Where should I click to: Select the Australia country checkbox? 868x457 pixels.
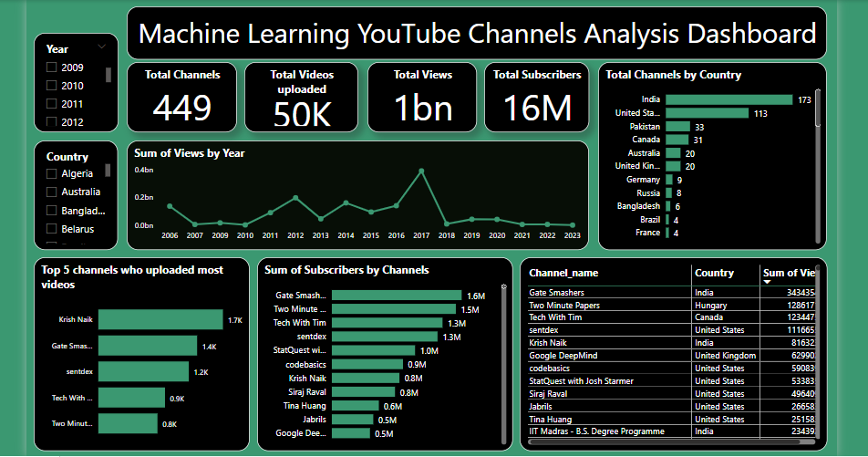[x=52, y=192]
